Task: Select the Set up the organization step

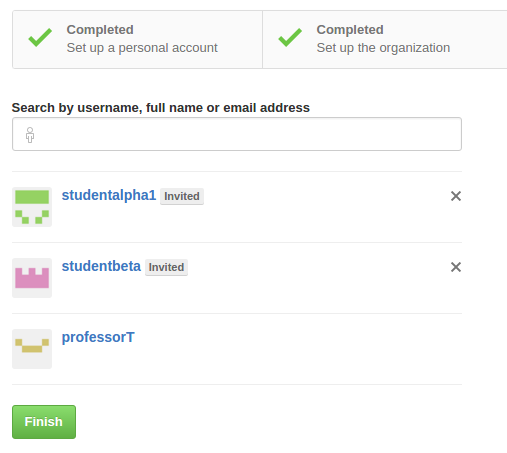Action: 385,40
